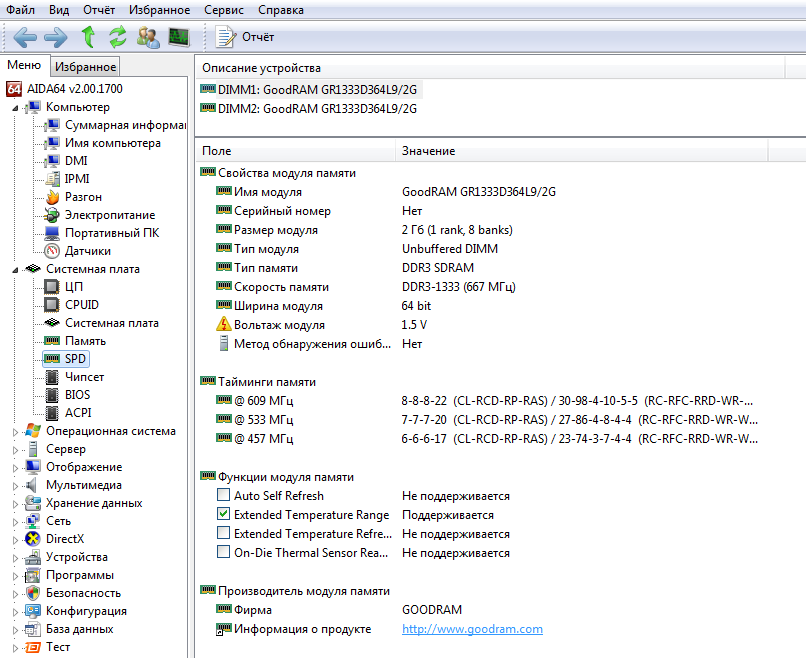The width and height of the screenshot is (806, 658).
Task: Switch to the Меню tab
Action: pos(24,65)
